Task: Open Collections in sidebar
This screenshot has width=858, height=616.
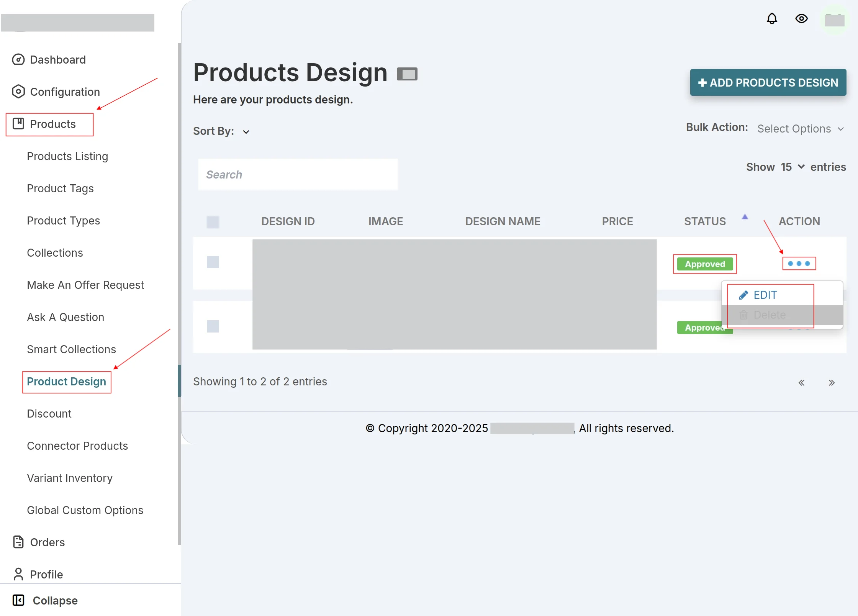Action: [x=55, y=253]
